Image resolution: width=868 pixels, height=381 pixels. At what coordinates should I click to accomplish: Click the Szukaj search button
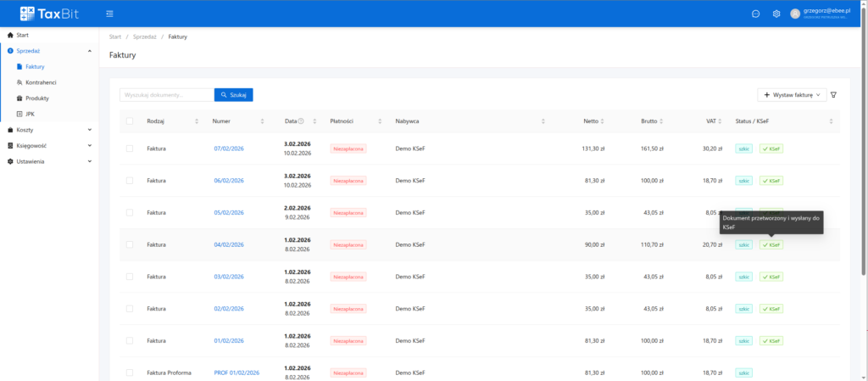pos(233,95)
